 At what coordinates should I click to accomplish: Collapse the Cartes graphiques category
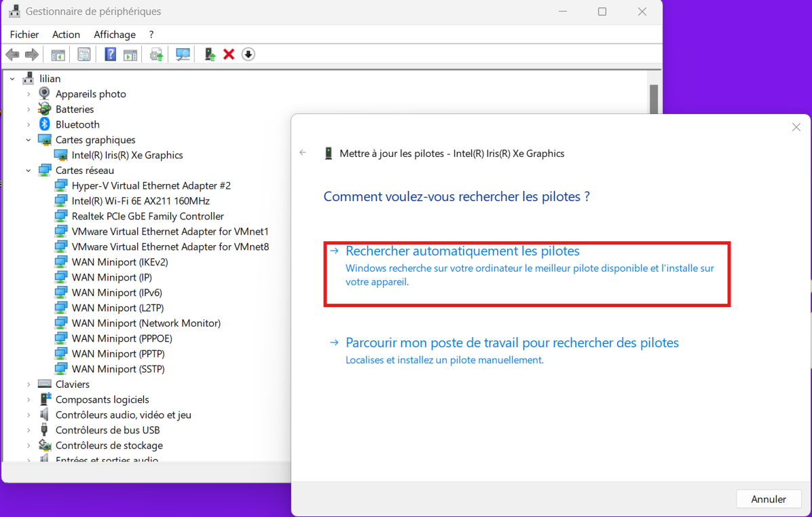point(29,140)
